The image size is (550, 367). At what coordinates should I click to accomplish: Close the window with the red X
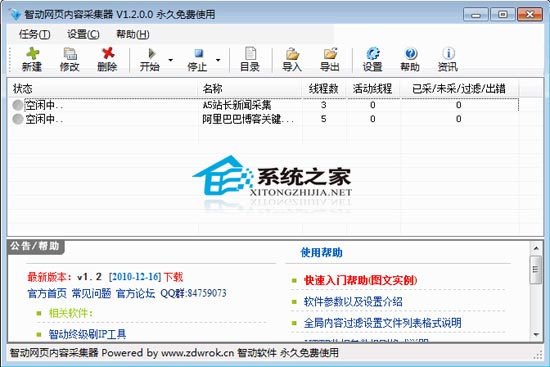click(530, 14)
